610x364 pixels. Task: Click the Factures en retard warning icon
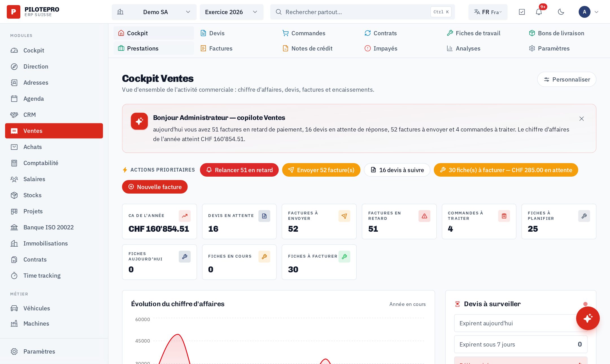(424, 216)
